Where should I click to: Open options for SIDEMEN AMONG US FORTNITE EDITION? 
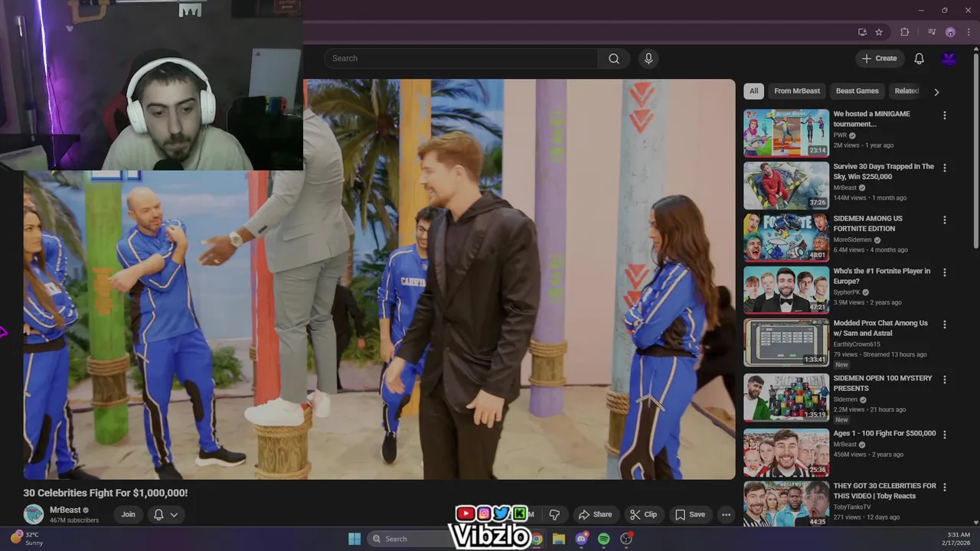point(944,220)
